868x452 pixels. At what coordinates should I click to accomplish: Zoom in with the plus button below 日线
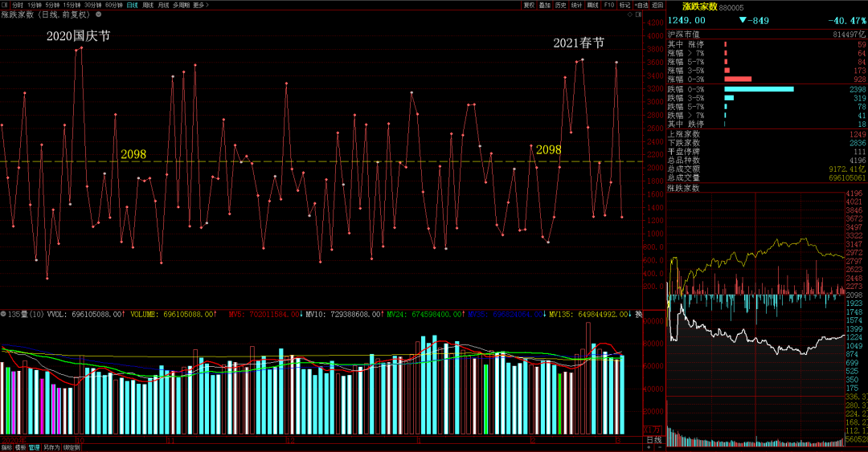pyautogui.click(x=649, y=447)
